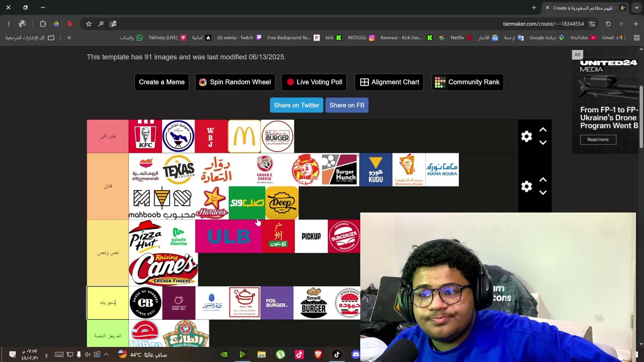Select the Maestro pizza logo
644x362 pixels.
point(178,236)
